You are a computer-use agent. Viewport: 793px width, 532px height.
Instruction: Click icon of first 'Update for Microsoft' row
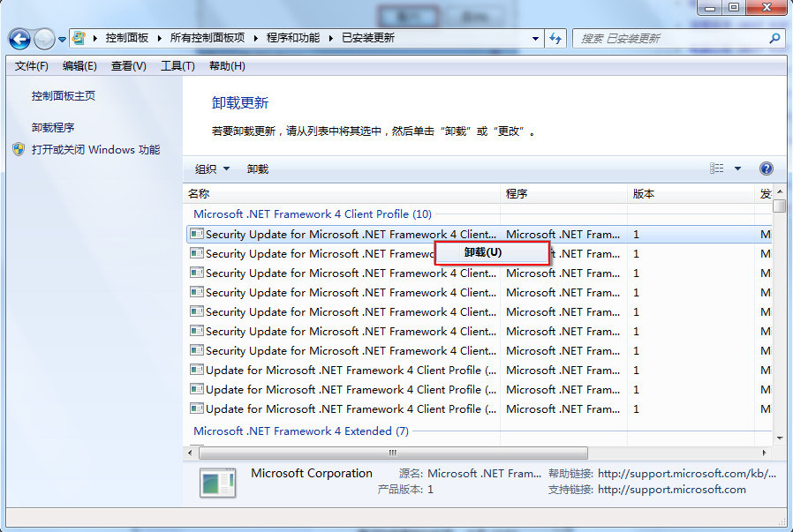[197, 370]
